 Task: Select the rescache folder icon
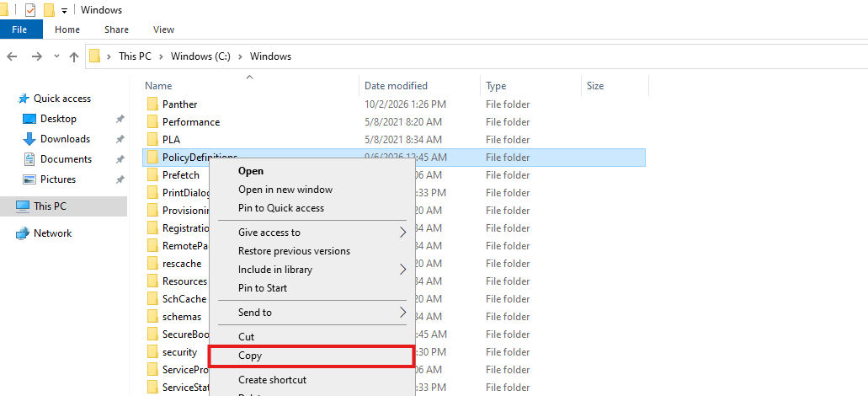pos(152,264)
